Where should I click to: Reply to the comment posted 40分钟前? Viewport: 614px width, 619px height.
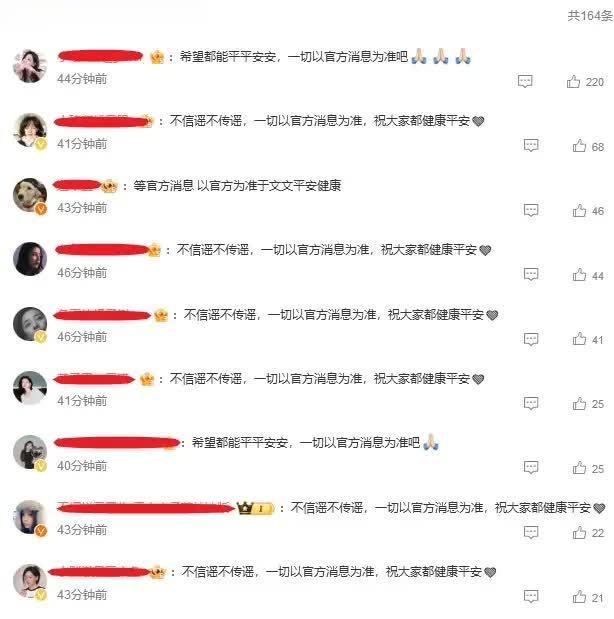click(531, 468)
